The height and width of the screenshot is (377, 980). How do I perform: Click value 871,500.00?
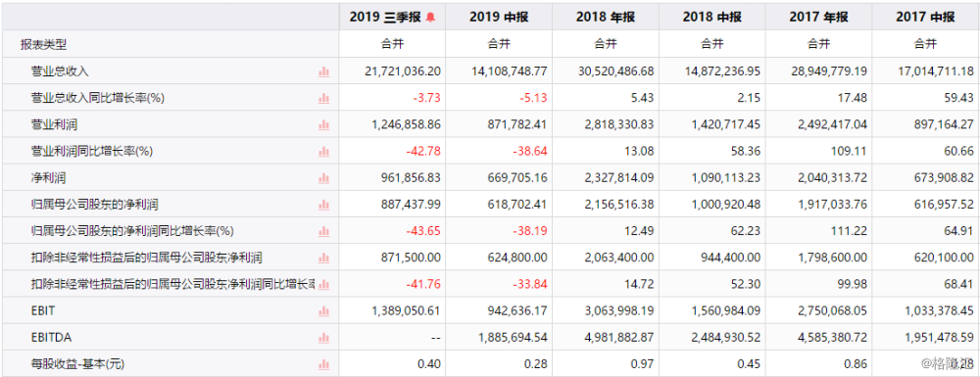[411, 258]
